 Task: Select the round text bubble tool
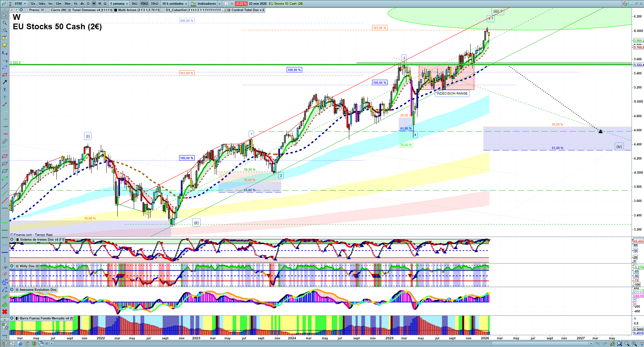click(5, 97)
